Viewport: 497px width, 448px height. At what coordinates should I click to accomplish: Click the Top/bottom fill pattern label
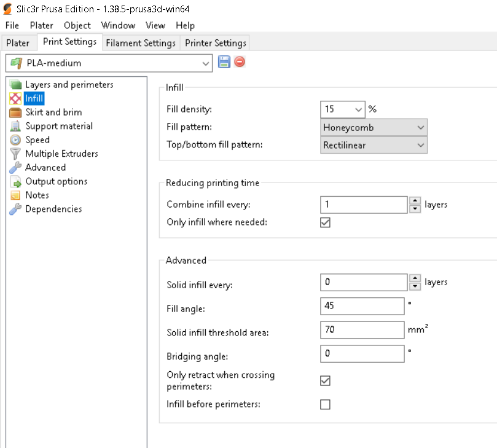(x=214, y=145)
